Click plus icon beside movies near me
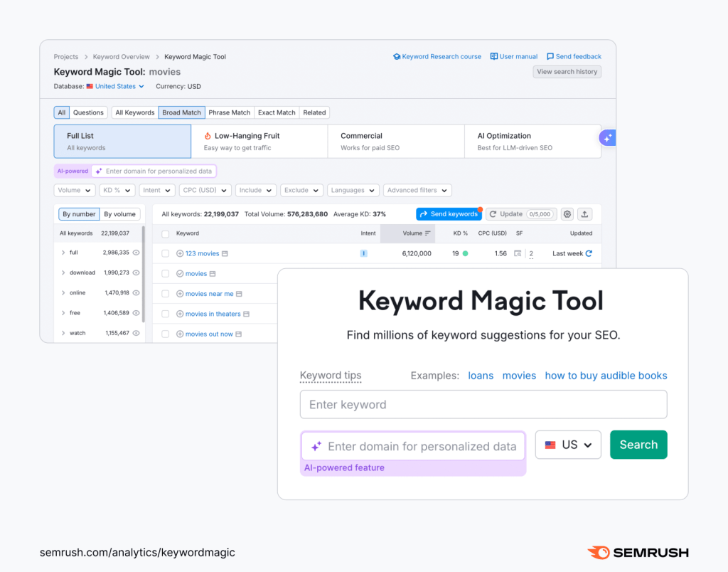The width and height of the screenshot is (728, 572). [x=180, y=294]
